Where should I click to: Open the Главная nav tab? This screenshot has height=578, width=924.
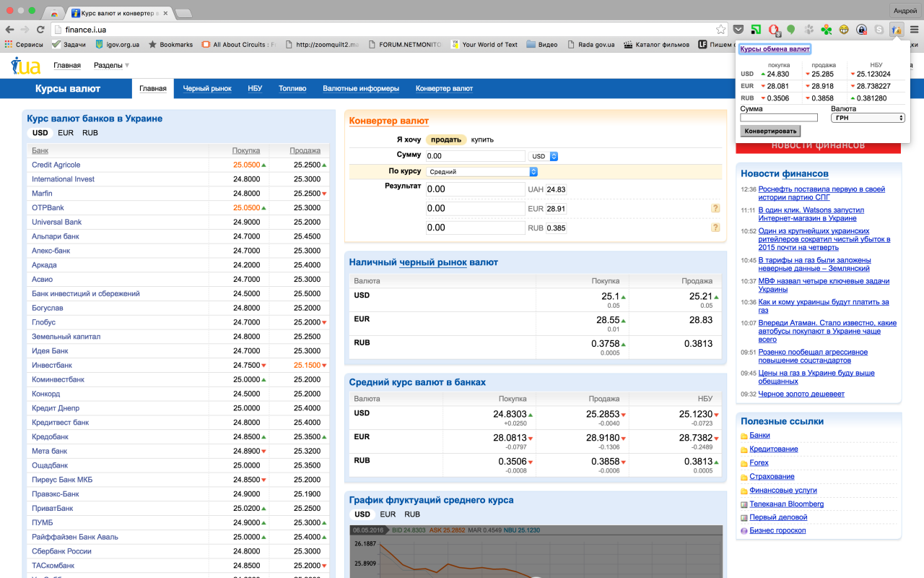pos(153,89)
